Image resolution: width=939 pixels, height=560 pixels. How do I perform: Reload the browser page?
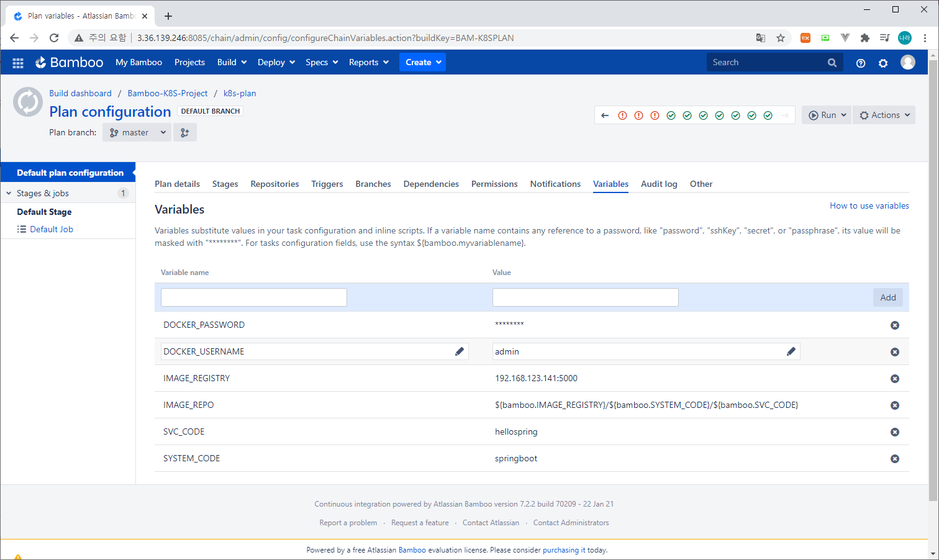(54, 38)
